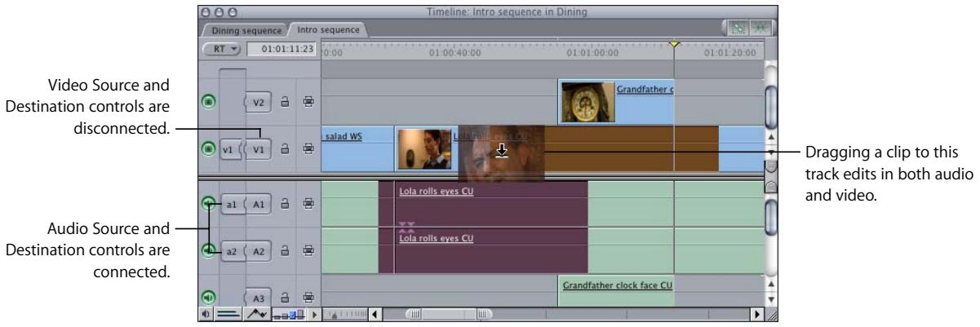Select the Grandfather clock clip on V2

[x=616, y=102]
